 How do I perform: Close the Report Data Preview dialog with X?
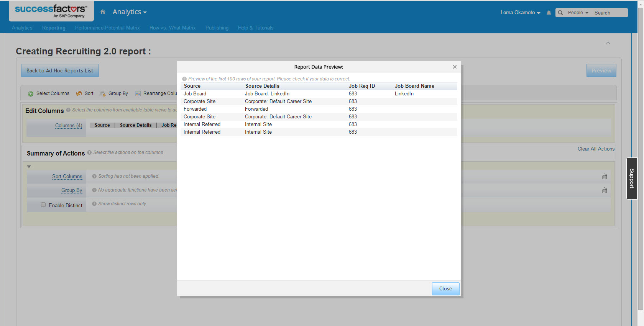[455, 67]
